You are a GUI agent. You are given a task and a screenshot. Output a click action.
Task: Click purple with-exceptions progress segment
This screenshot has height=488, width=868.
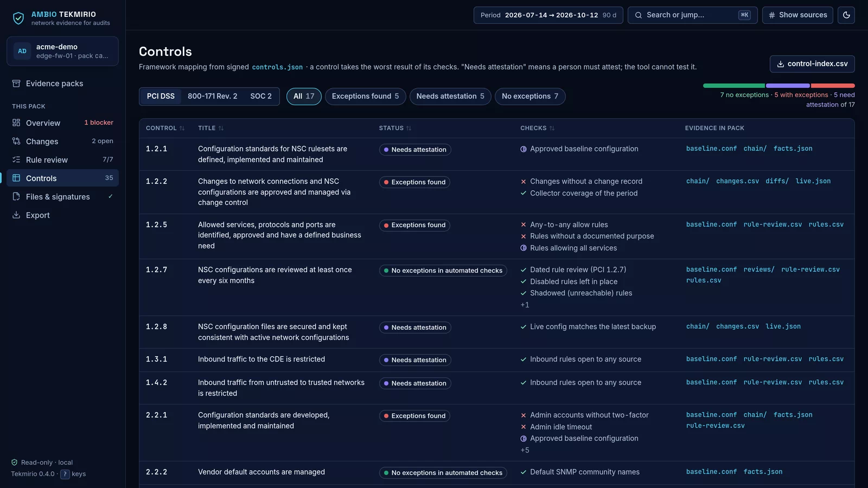pyautogui.click(x=788, y=86)
